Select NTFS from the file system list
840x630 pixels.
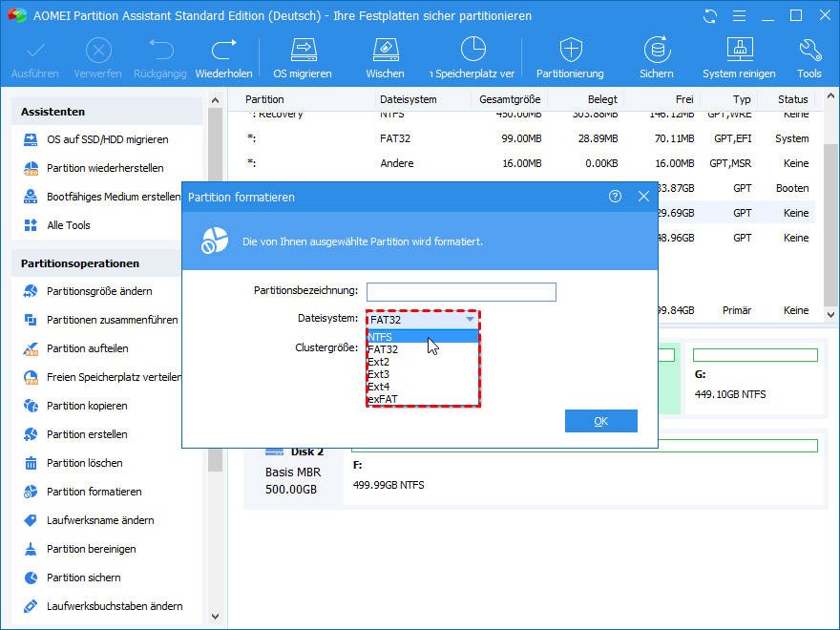[x=423, y=337]
